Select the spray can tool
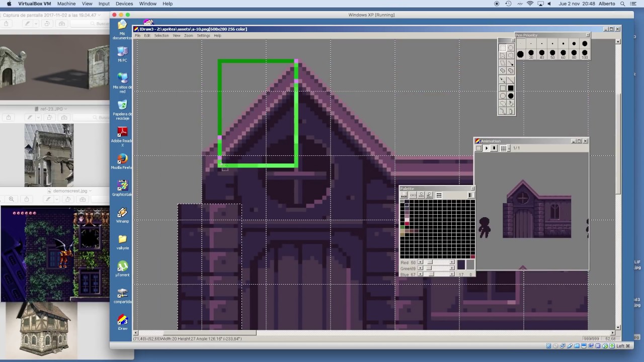 coord(511,111)
